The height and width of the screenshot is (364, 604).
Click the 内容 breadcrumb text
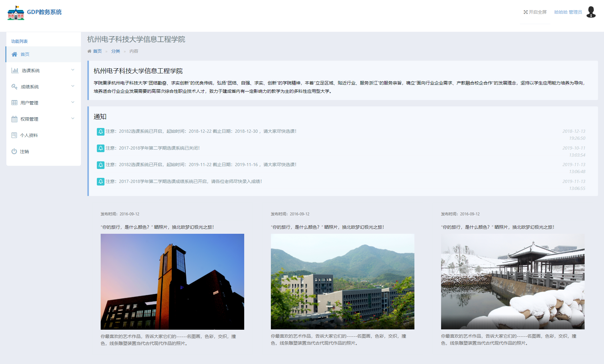[134, 51]
